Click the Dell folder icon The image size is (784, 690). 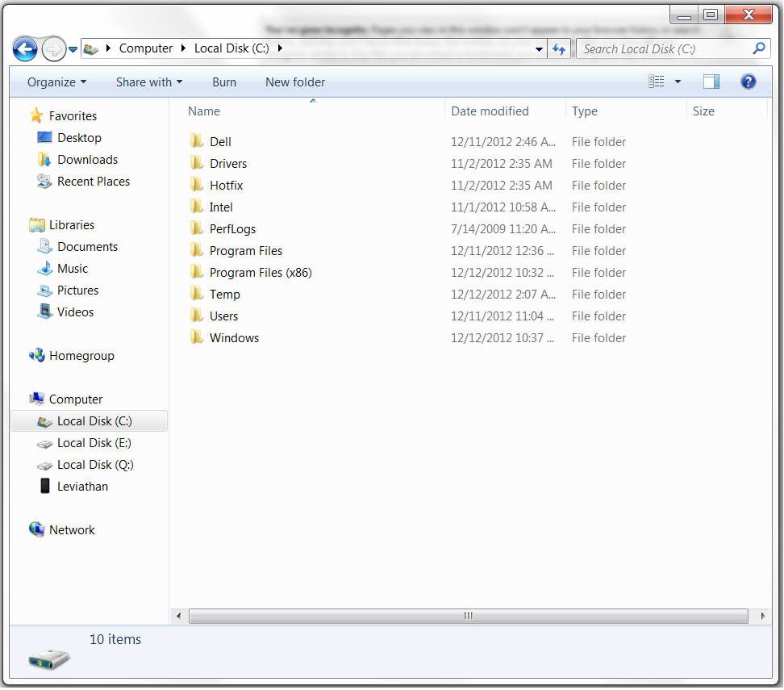tap(197, 141)
